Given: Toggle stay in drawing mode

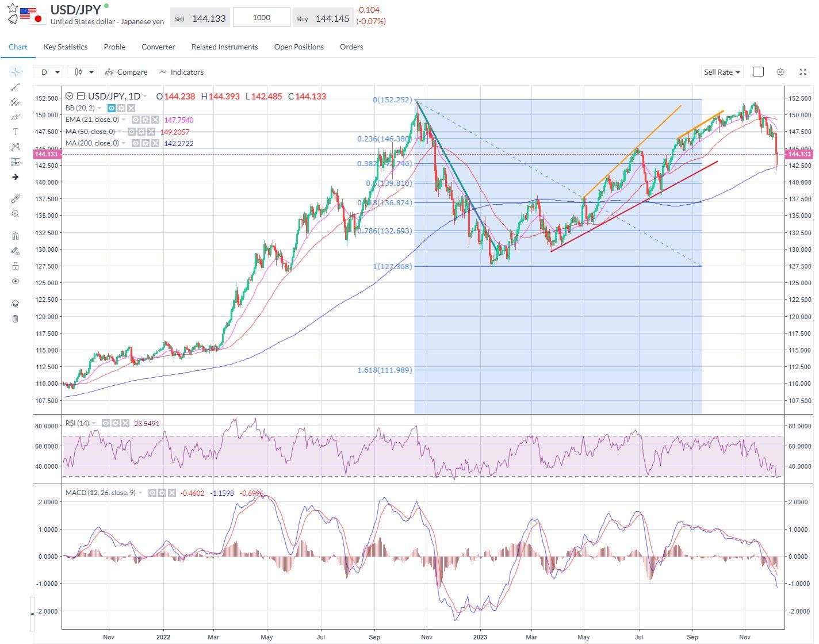Looking at the screenshot, I should tap(16, 251).
